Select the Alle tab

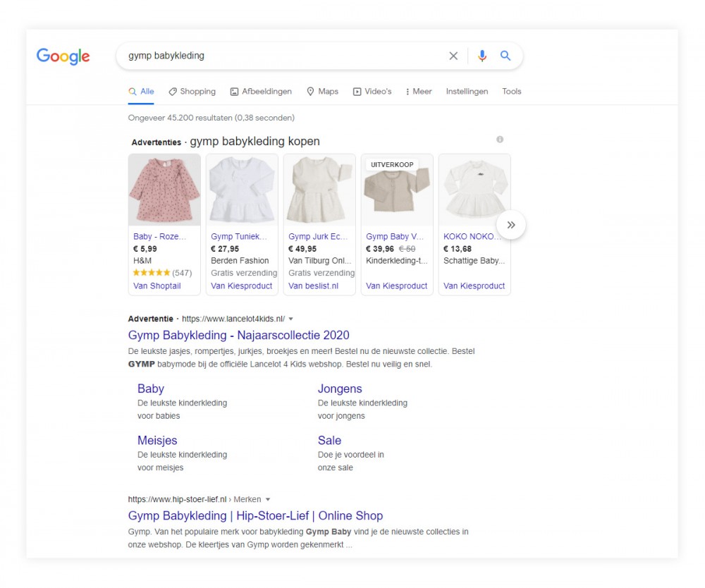tap(141, 91)
